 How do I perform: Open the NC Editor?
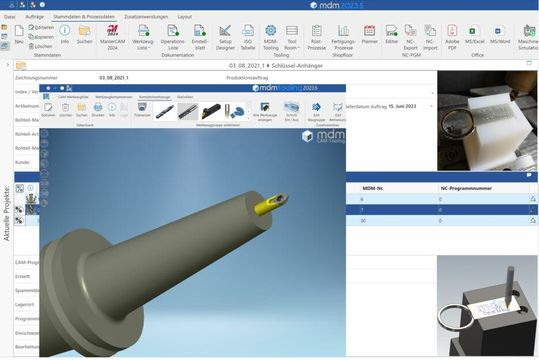pos(391,34)
